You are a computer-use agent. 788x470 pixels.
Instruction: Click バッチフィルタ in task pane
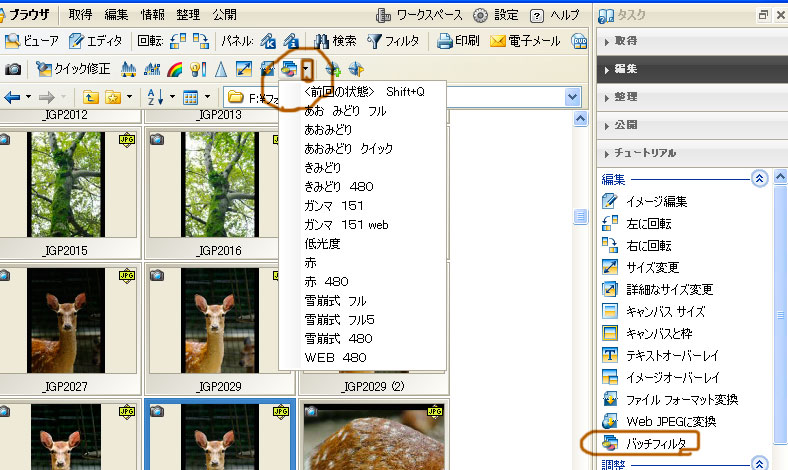(x=644, y=443)
